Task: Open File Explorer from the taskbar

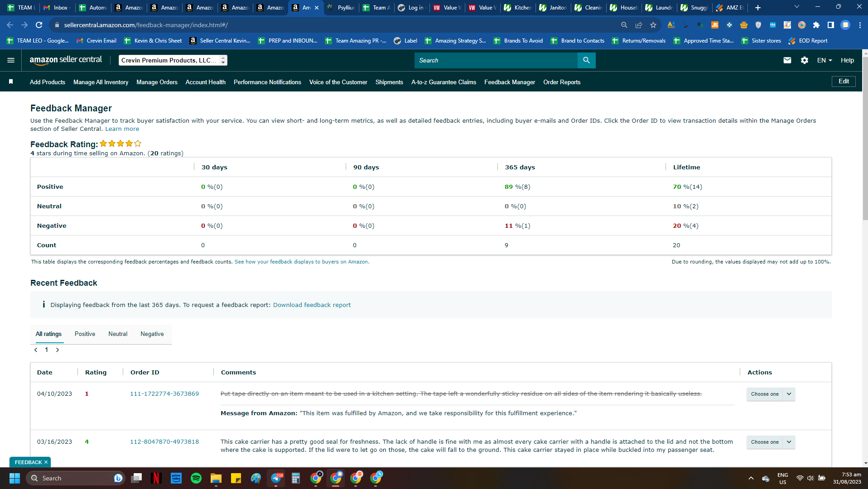Action: point(216,478)
